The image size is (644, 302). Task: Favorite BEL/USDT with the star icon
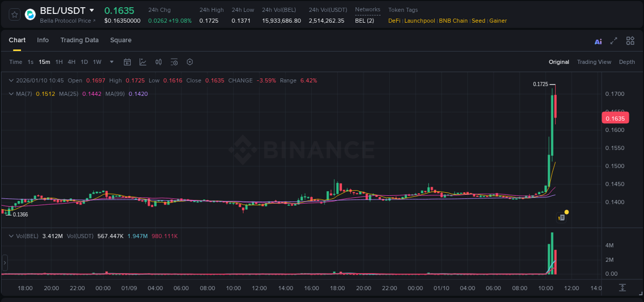tap(14, 14)
